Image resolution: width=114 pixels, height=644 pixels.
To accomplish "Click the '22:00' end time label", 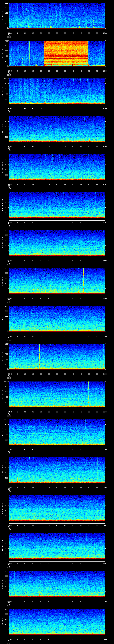I will (x=105, y=298).
